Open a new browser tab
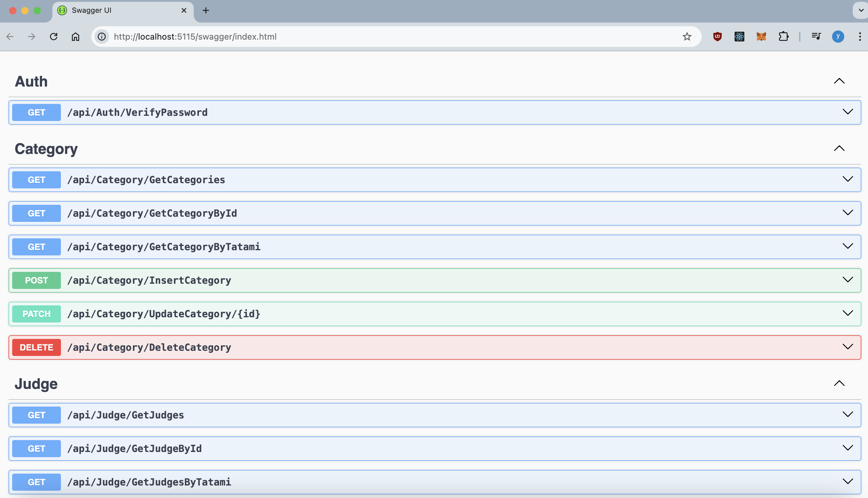Viewport: 868px width, 498px height. [x=206, y=10]
